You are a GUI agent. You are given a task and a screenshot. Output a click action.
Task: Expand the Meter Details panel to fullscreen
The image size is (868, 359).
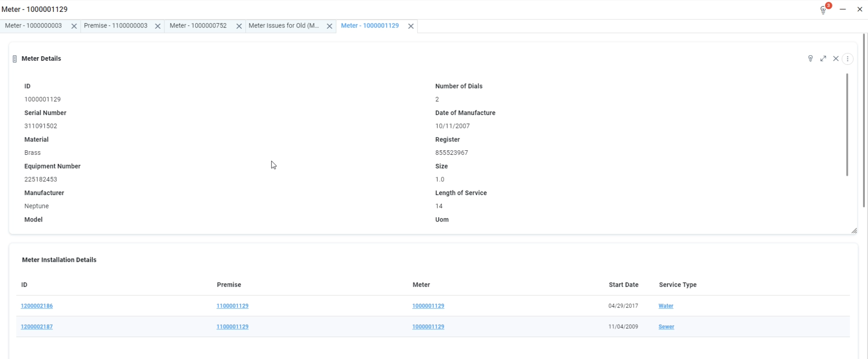[823, 58]
